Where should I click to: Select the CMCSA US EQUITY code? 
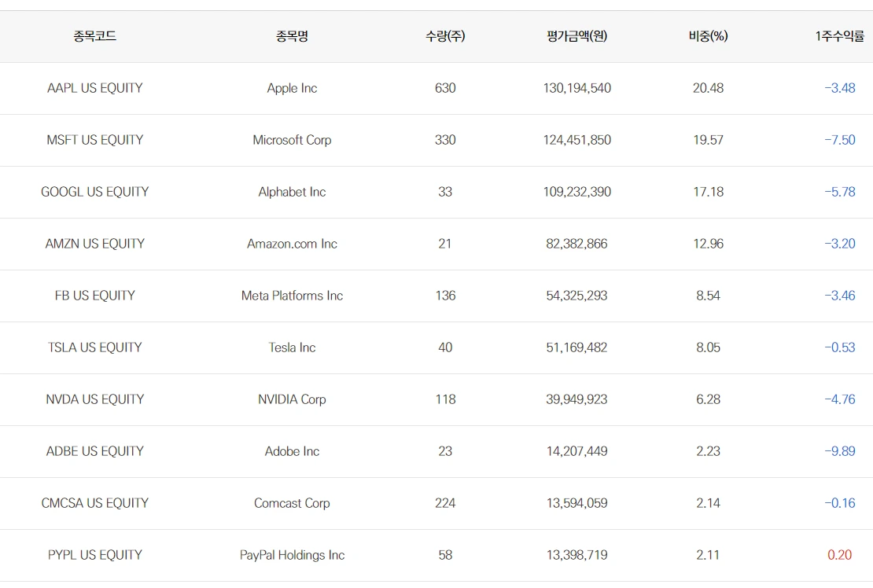[94, 503]
